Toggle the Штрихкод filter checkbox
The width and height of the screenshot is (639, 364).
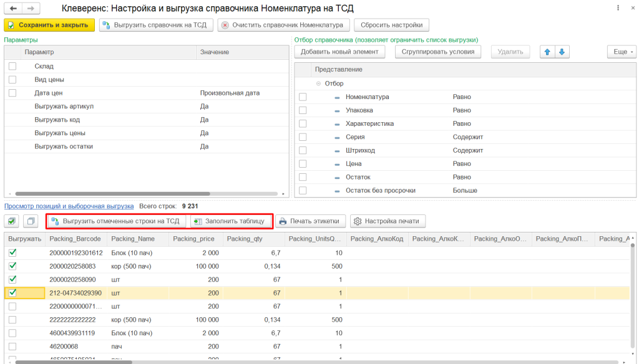point(303,150)
